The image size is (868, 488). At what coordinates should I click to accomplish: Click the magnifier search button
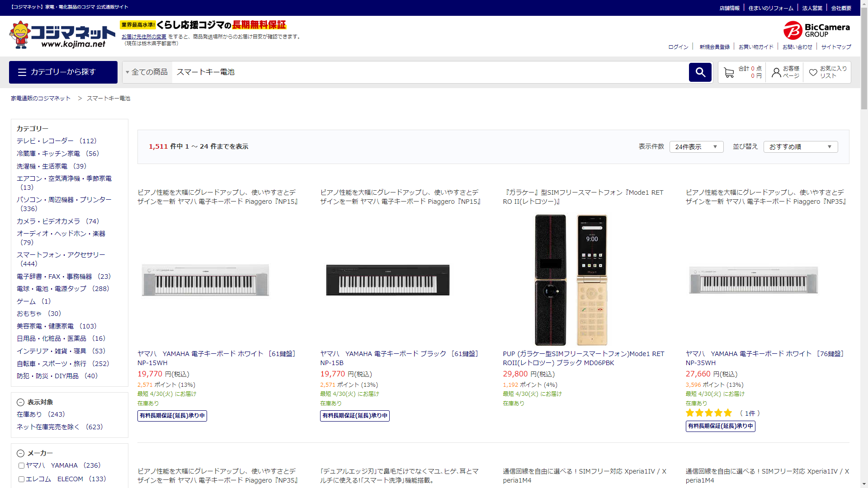pos(700,72)
